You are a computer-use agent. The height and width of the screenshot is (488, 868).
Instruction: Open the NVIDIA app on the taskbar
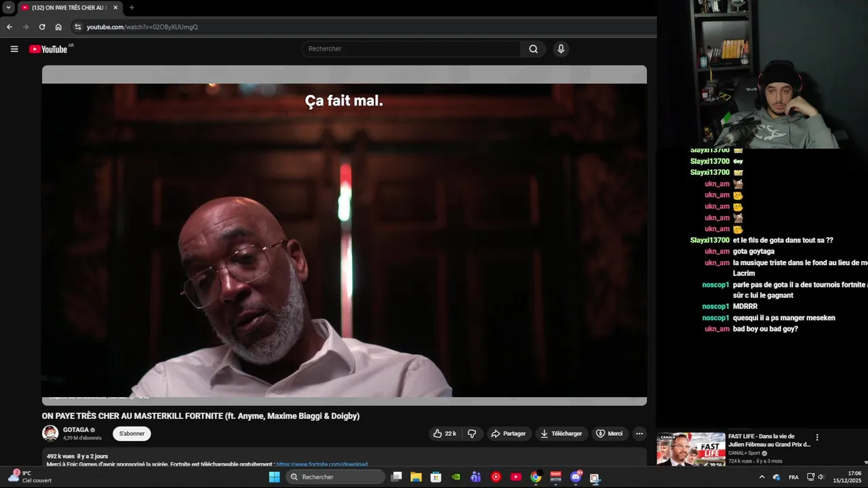[x=456, y=477]
